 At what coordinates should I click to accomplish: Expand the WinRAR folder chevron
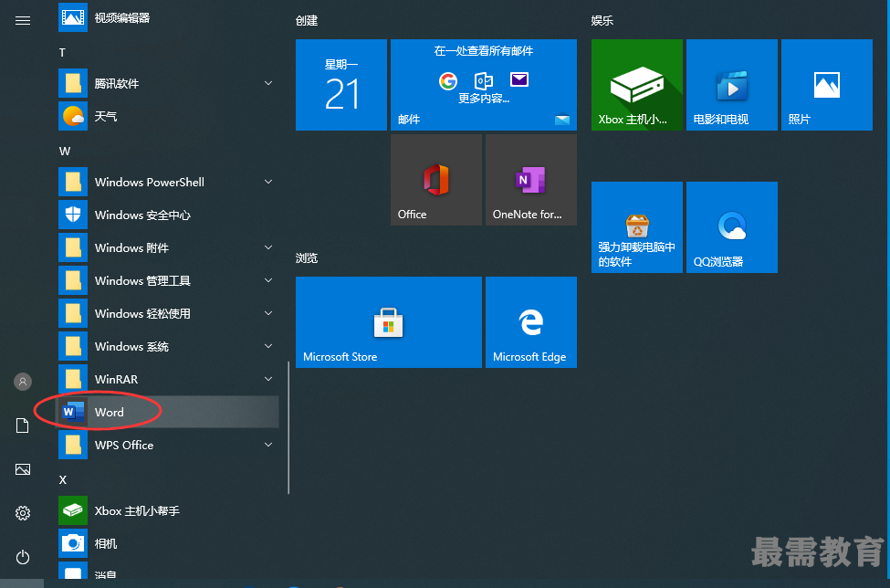[x=268, y=380]
